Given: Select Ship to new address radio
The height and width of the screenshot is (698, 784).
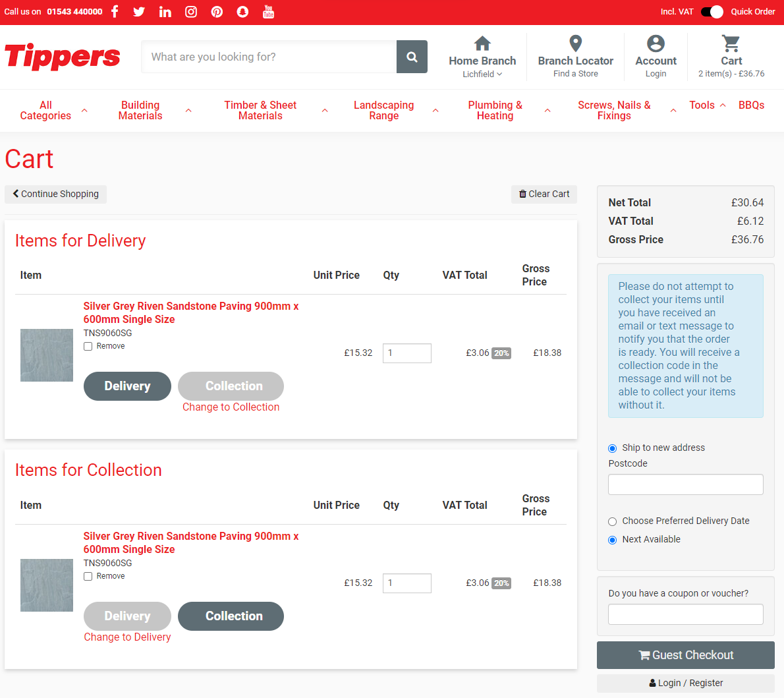Looking at the screenshot, I should click(613, 448).
